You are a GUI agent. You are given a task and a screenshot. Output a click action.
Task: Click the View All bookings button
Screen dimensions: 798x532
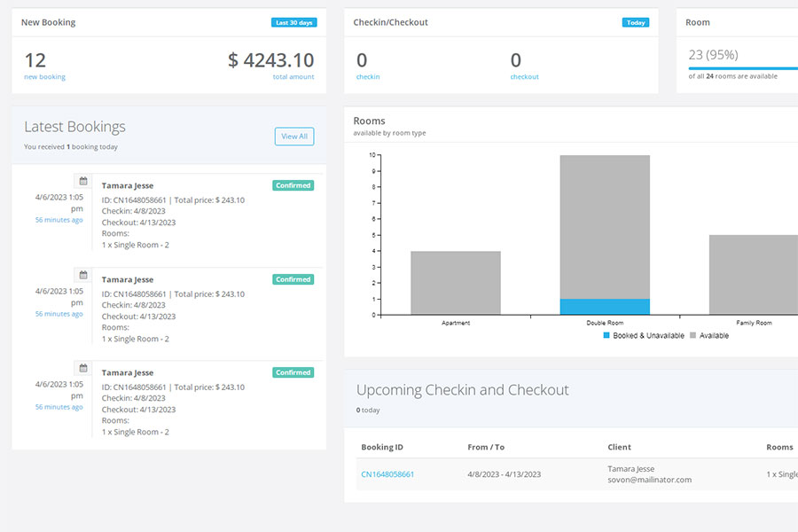point(293,137)
